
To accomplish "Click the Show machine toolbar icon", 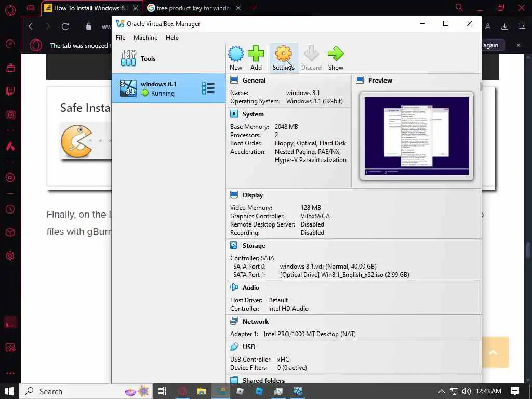I will click(336, 58).
